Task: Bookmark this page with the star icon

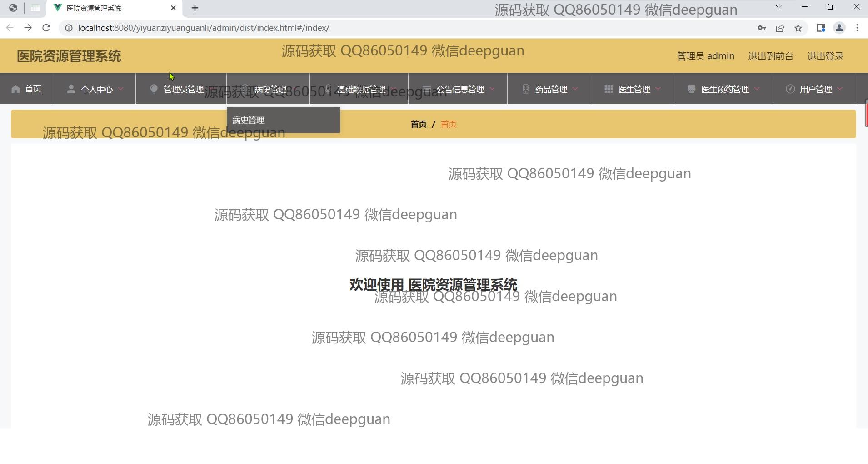Action: [798, 28]
